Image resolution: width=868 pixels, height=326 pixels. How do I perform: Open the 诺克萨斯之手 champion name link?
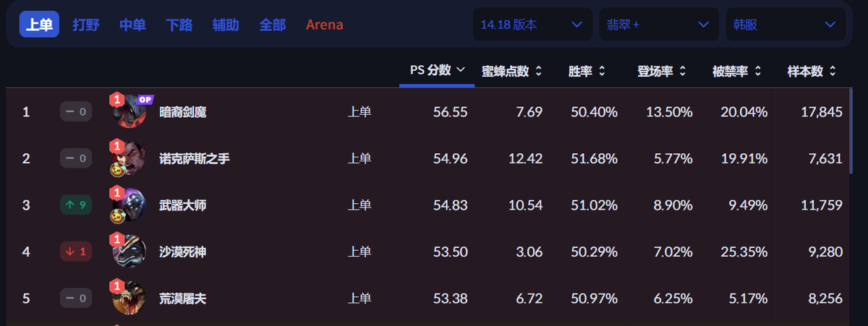click(194, 158)
